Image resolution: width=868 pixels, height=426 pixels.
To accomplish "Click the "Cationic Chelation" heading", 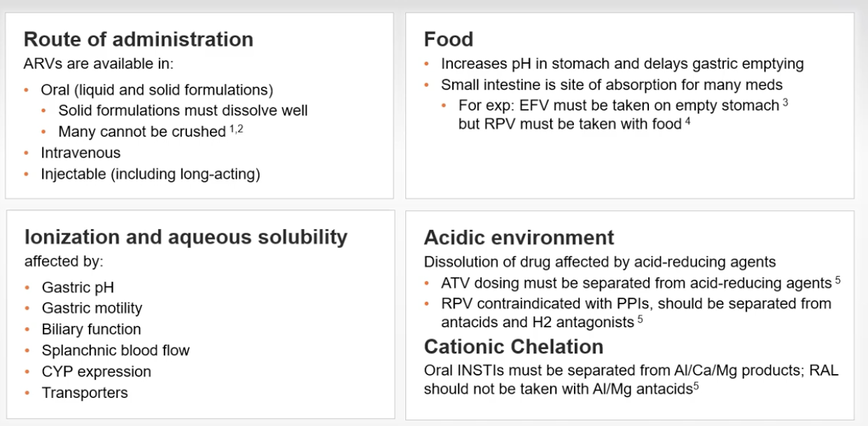I will (513, 346).
